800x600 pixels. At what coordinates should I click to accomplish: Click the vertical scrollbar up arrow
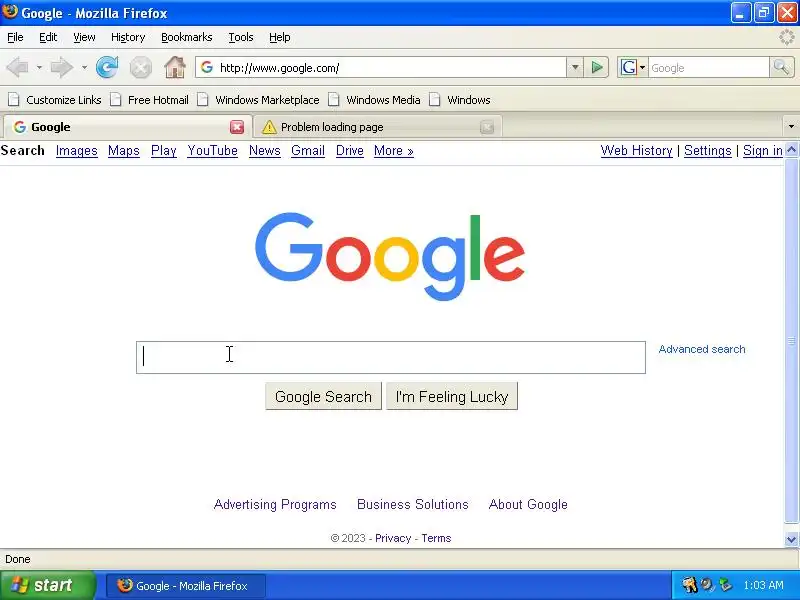point(791,149)
